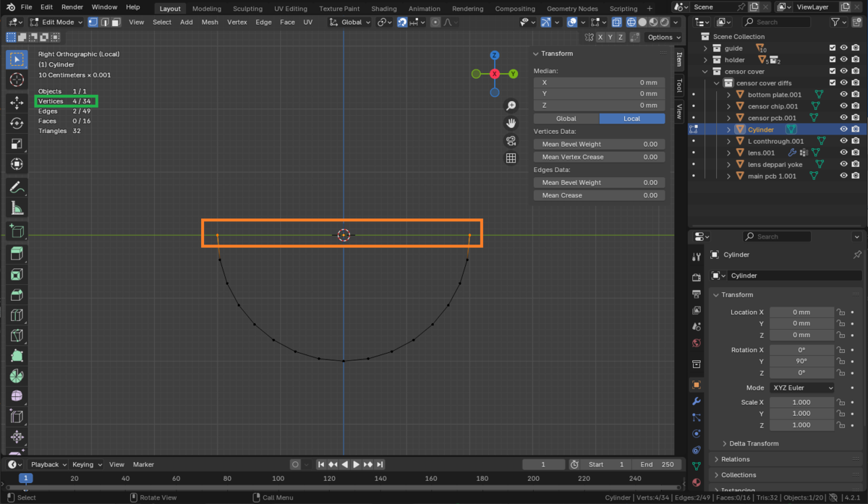Open the Vertex menu in viewport header

237,22
